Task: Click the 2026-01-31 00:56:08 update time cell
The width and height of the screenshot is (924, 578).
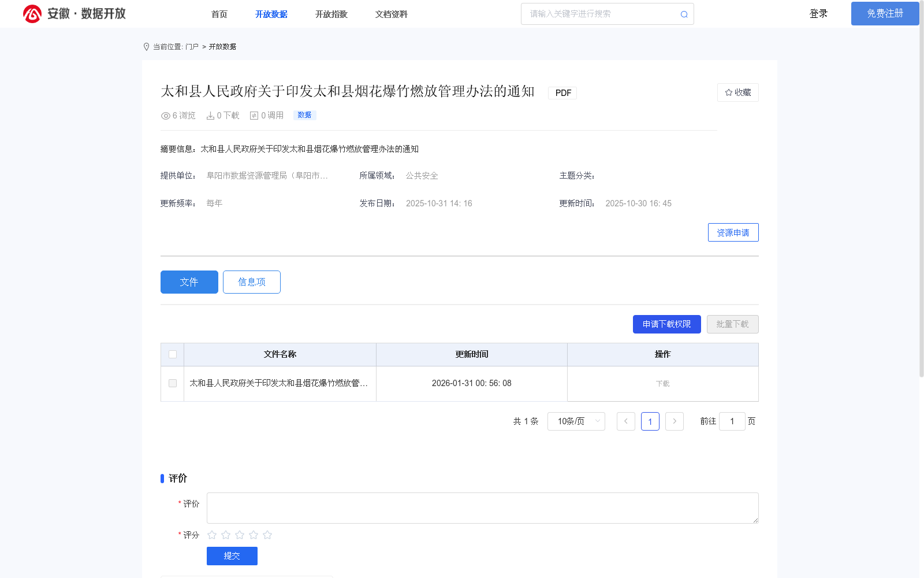Action: (x=472, y=383)
